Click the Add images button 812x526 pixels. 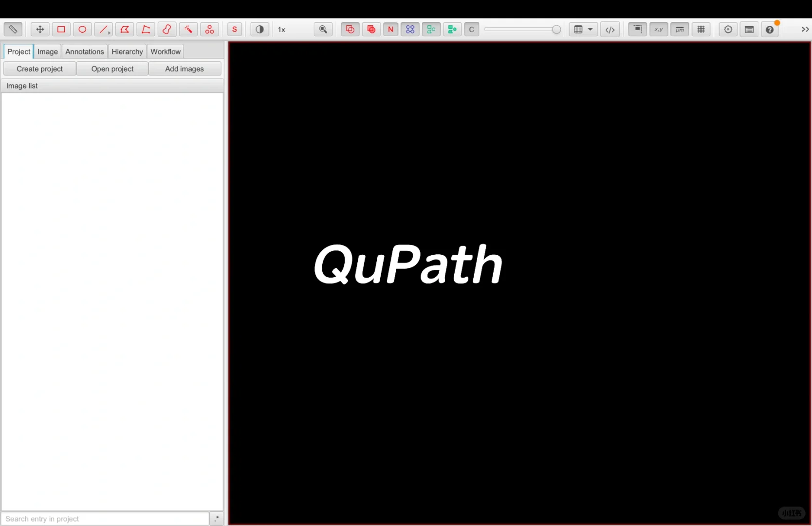pos(185,69)
